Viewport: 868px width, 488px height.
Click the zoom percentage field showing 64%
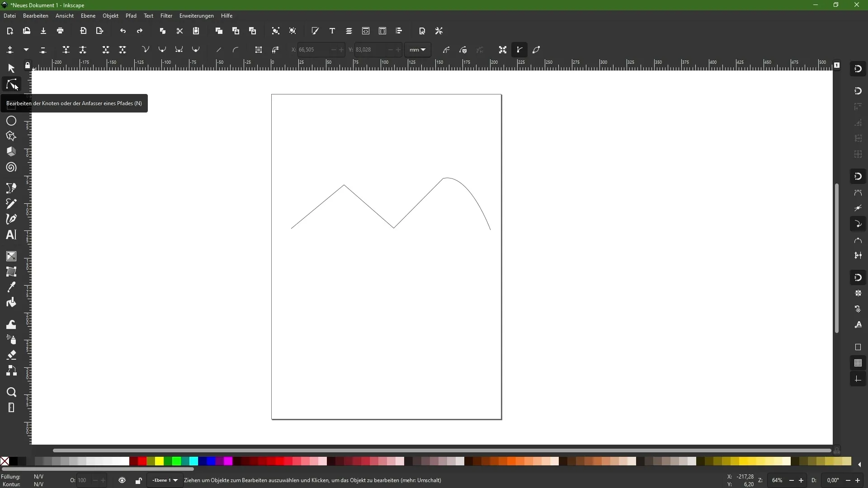[x=777, y=480]
